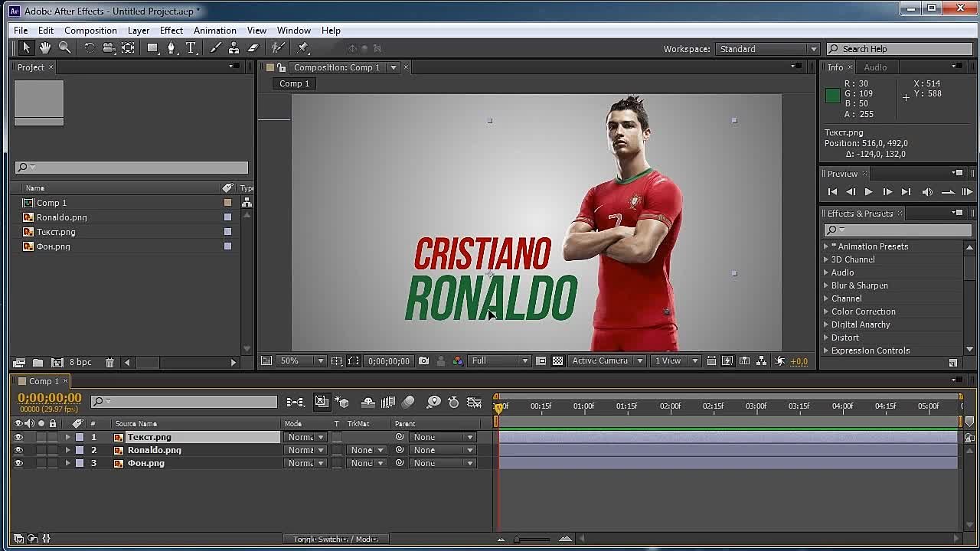Click the new folder icon in Project panel
The image size is (980, 551).
[38, 362]
